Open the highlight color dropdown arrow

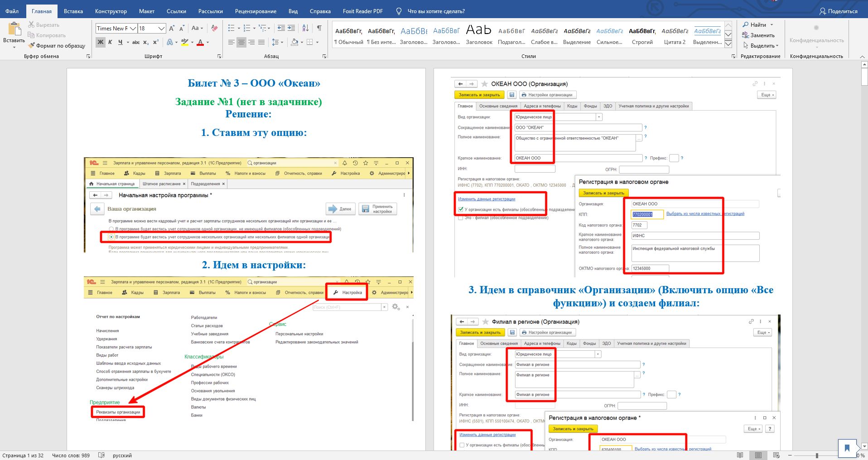tap(192, 42)
